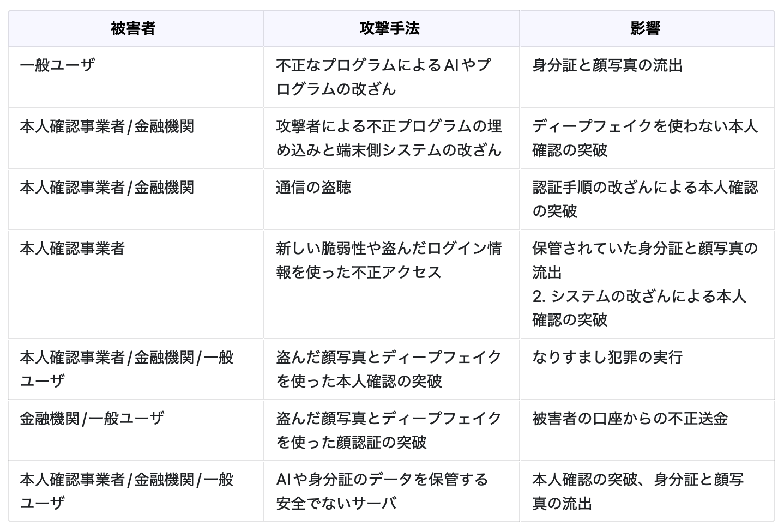The image size is (784, 532).
Task: Click the 攻撃者による不正プログラムの埋め込み cell
Action: coord(388,138)
